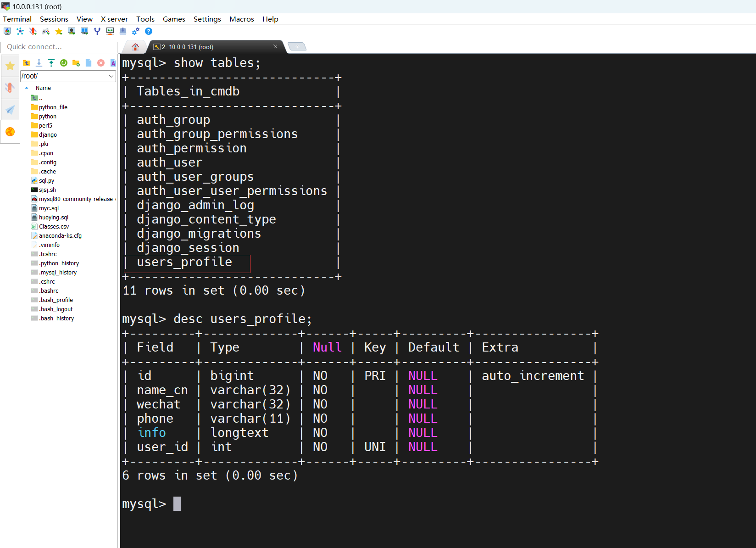
Task: Open the Sessions menu
Action: [54, 19]
